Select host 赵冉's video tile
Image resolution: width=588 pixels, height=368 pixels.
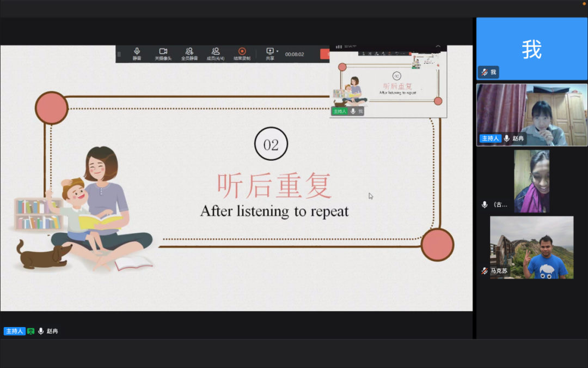[531, 114]
